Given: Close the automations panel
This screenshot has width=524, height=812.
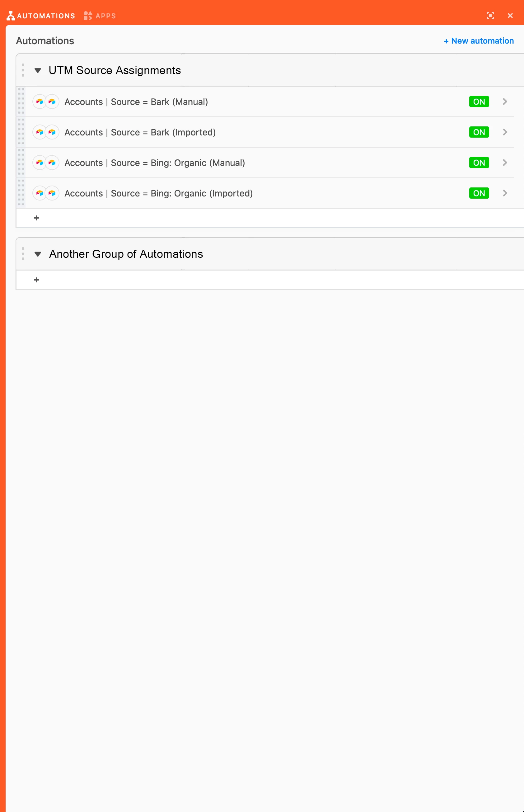Looking at the screenshot, I should click(510, 16).
